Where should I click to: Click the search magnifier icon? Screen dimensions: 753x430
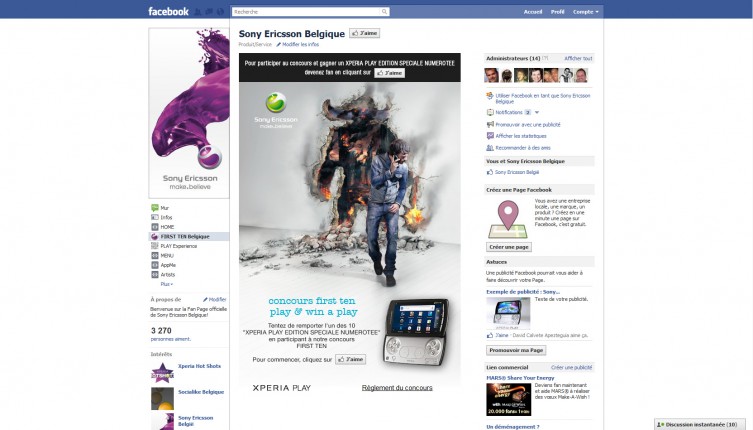(x=384, y=12)
